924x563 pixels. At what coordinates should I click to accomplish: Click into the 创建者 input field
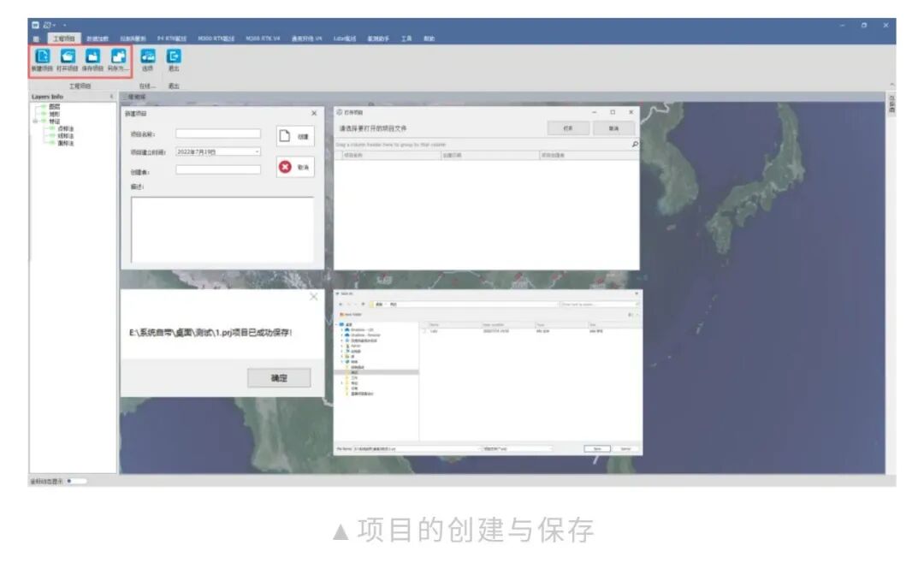(218, 169)
